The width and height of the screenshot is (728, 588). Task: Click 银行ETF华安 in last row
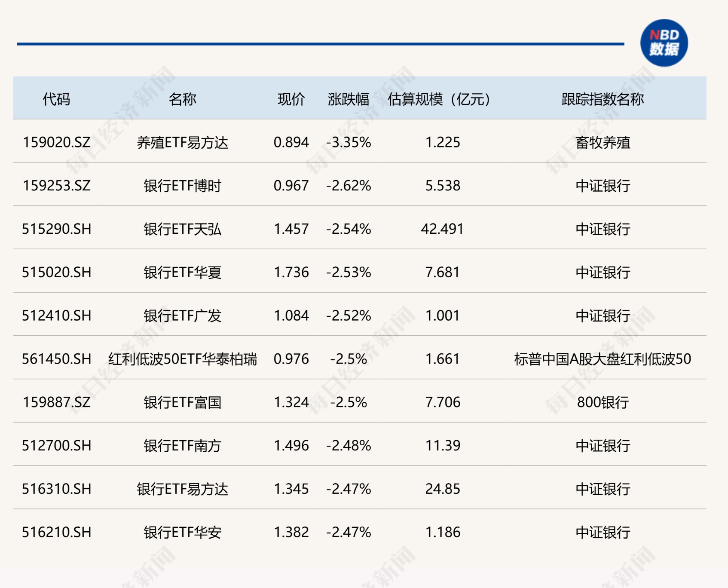[x=183, y=533]
